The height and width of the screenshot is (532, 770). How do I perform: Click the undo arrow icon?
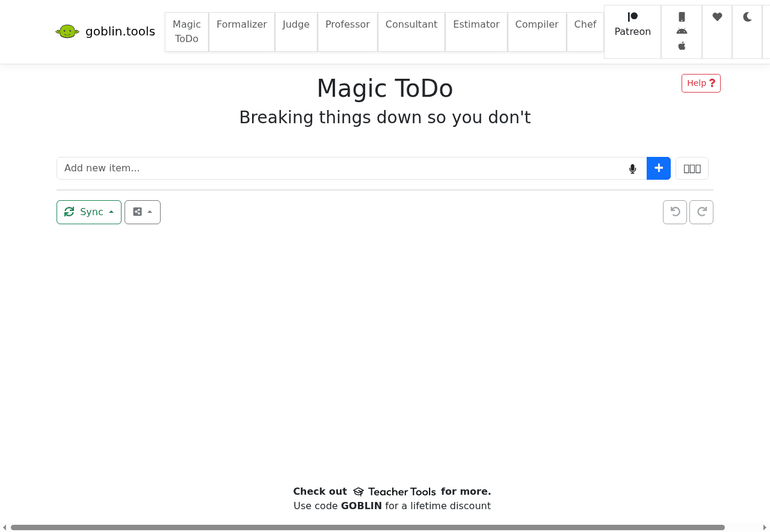674,212
